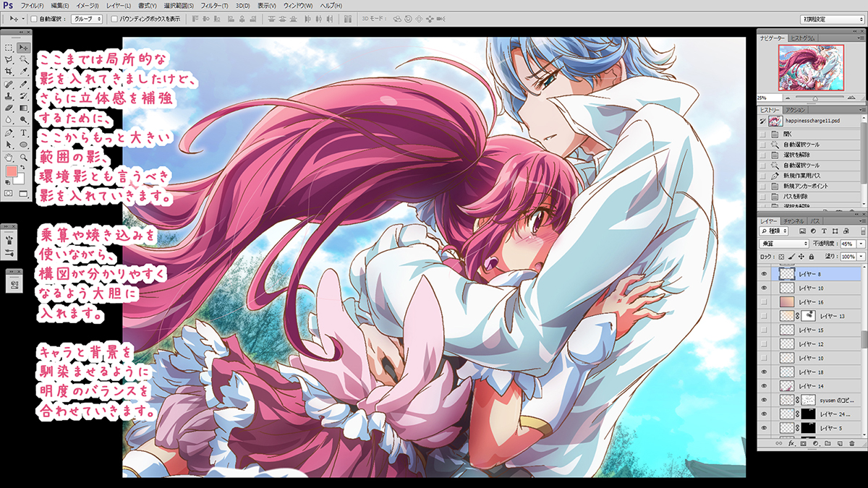Check バウンディングボックスを表示 option
This screenshot has width=868, height=488.
click(114, 19)
